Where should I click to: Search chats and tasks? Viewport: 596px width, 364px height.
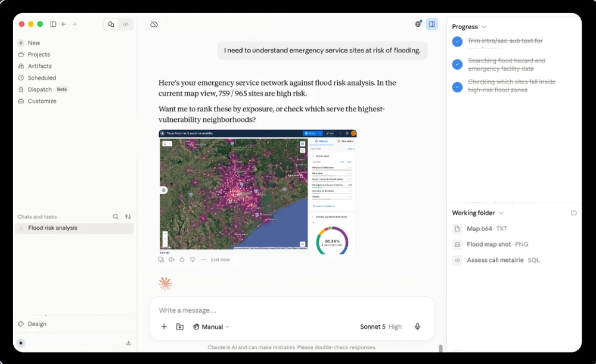point(116,217)
